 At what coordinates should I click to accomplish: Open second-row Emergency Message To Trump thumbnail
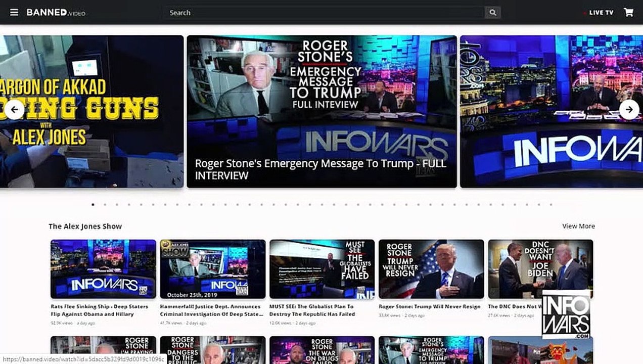coord(431,350)
